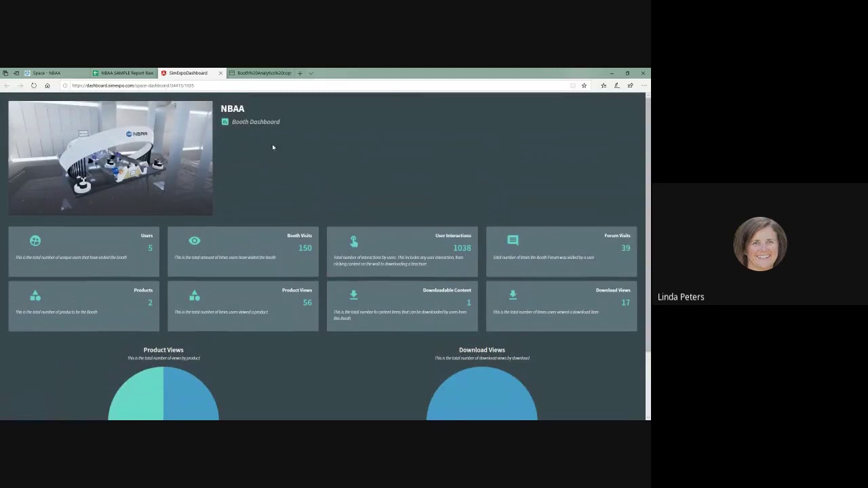The width and height of the screenshot is (868, 488).
Task: Click the browser forward arrow
Action: pos(20,85)
